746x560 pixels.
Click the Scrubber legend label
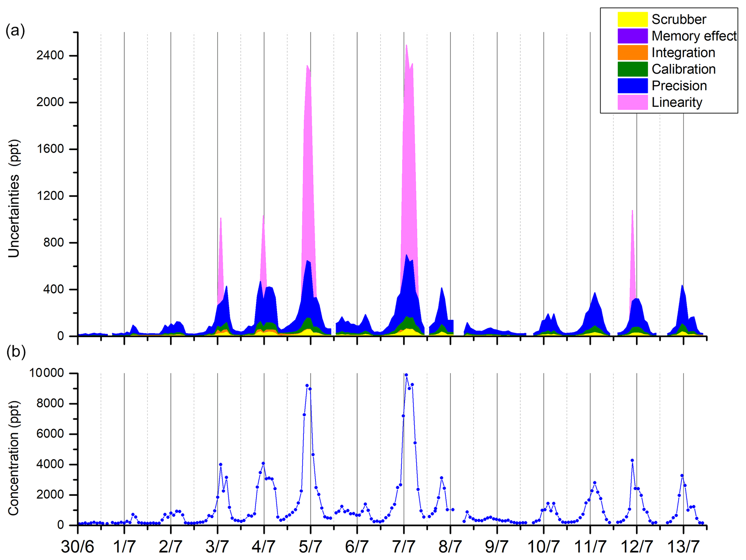click(679, 19)
